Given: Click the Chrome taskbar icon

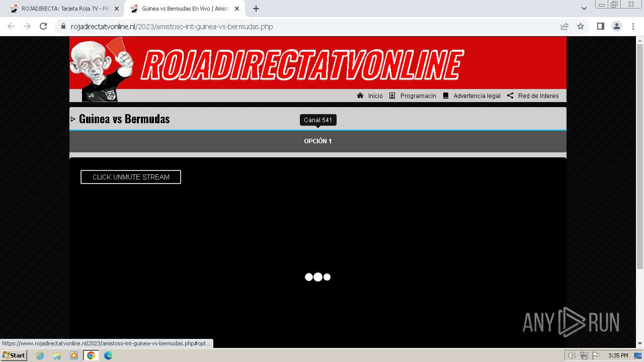Looking at the screenshot, I should pyautogui.click(x=91, y=355).
